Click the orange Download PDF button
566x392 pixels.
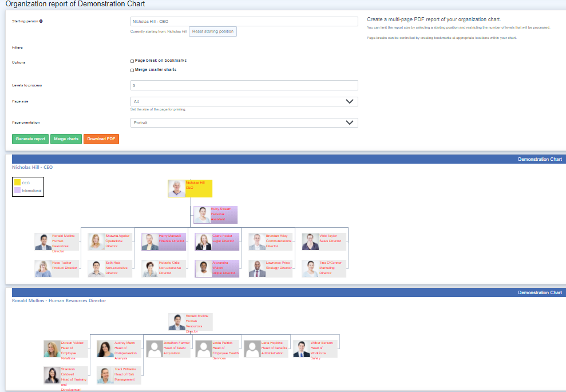101,139
